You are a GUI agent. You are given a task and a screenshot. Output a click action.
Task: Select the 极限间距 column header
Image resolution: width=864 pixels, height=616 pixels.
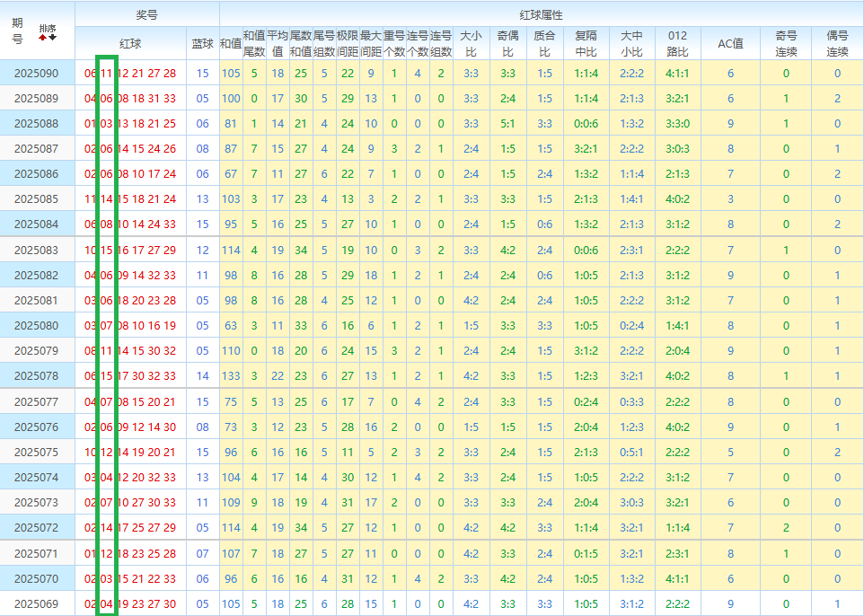348,43
